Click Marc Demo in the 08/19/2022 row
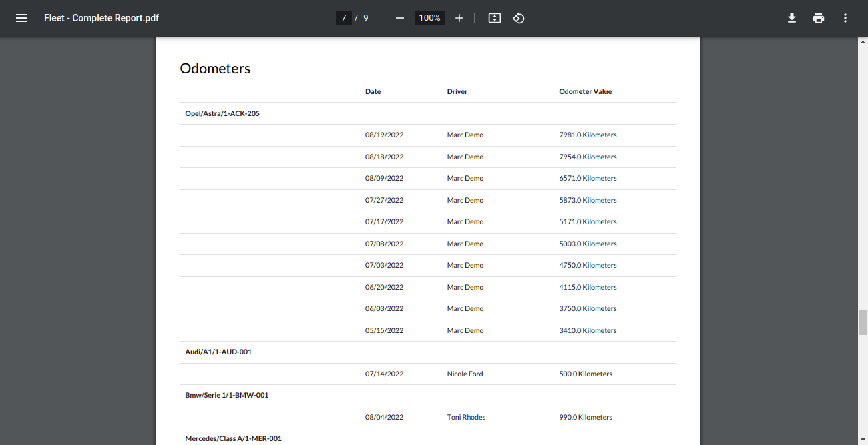868x445 pixels. 465,135
